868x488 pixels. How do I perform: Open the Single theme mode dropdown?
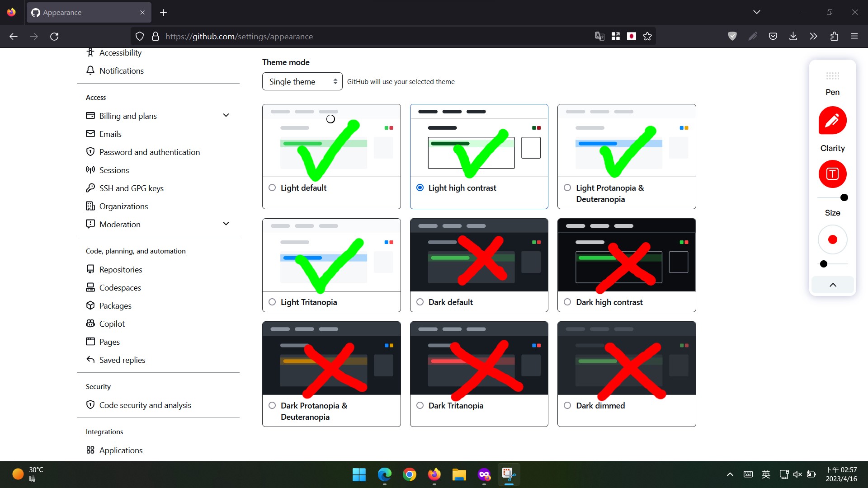(x=302, y=81)
